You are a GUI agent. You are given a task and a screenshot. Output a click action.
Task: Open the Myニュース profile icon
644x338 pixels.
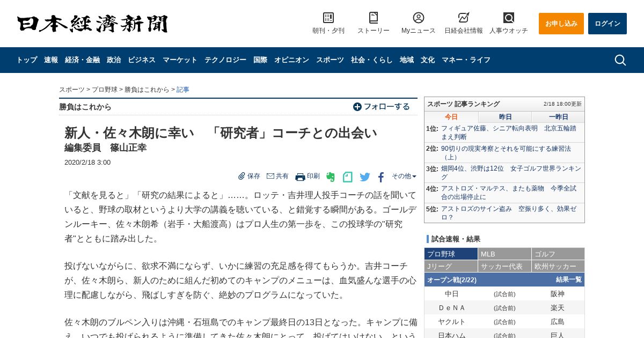419,18
